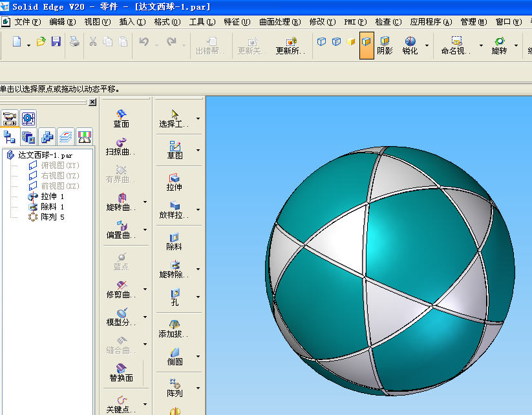Toggle the 阴影 (drop shadow) display button

point(385,46)
